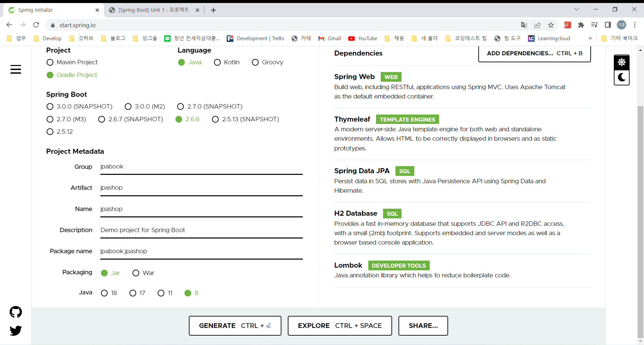Click the Spring Web dependency entry
The height and width of the screenshot is (345, 644).
pyautogui.click(x=462, y=86)
